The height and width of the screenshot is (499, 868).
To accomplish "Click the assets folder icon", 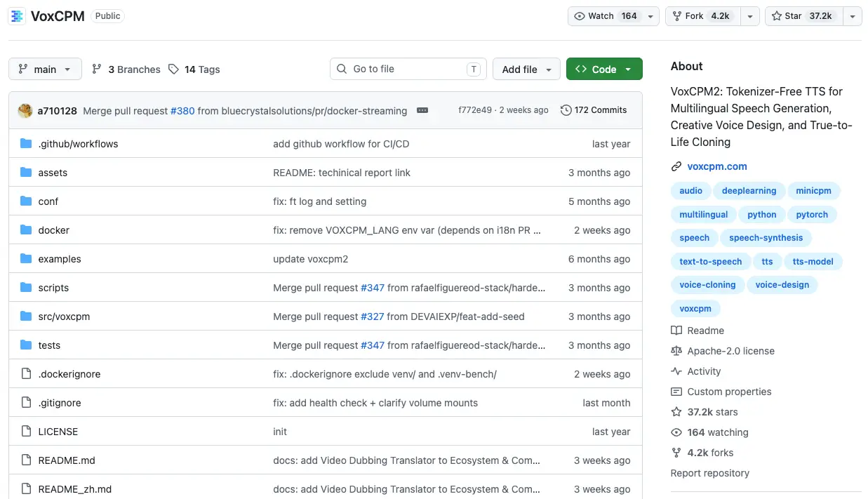I will 26,173.
